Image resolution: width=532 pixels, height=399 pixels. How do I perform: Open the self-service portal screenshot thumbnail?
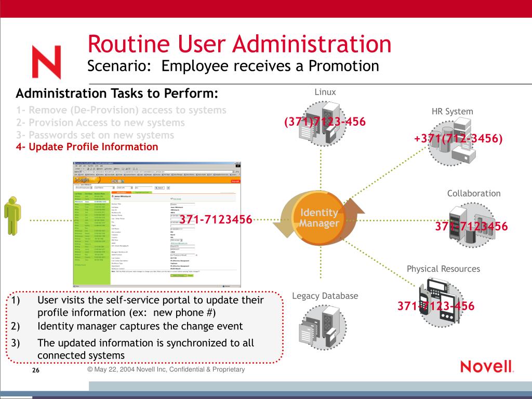(x=157, y=224)
